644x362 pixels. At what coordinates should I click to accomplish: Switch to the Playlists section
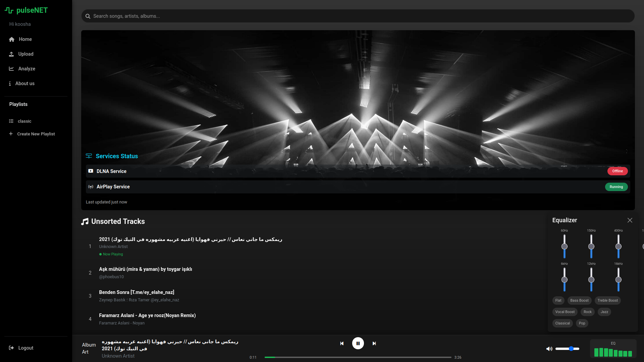[x=18, y=104]
